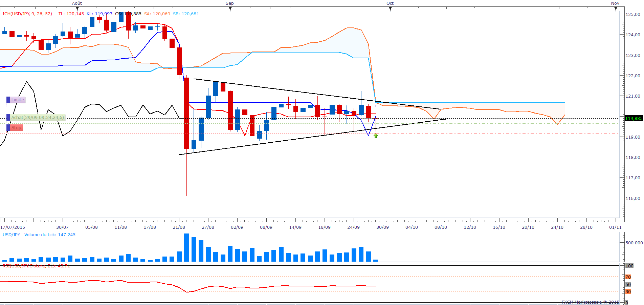Click the blue handle beside the Limite label
Image resolution: width=644 pixels, height=305 pixels.
point(8,100)
